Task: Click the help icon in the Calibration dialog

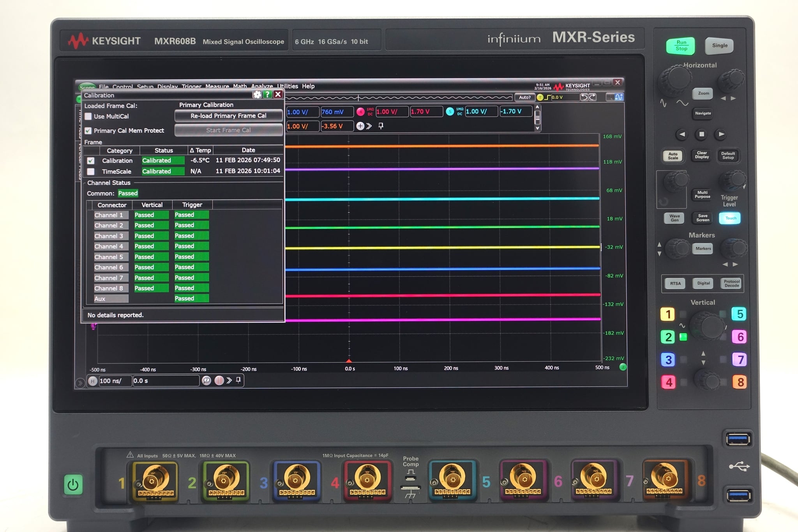Action: (x=267, y=95)
